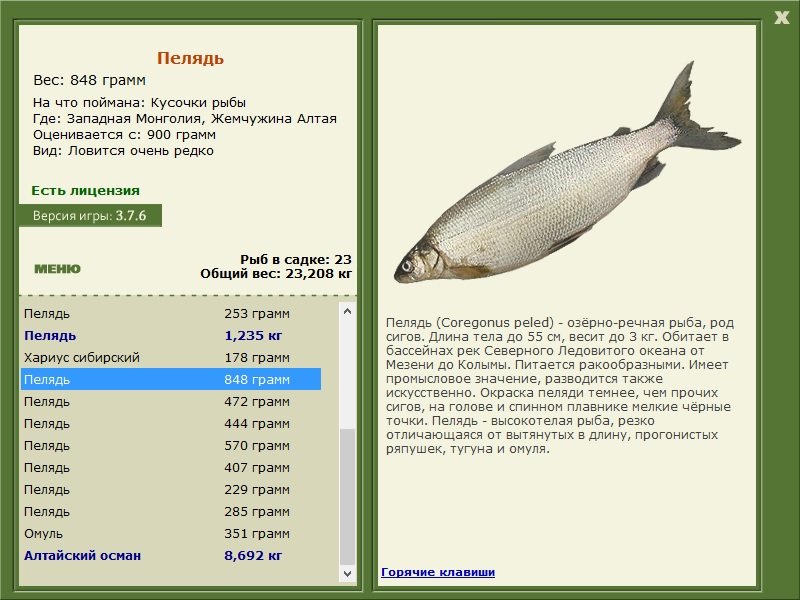
Task: Select Алтайский осман 8,692 кг row
Action: 171,555
